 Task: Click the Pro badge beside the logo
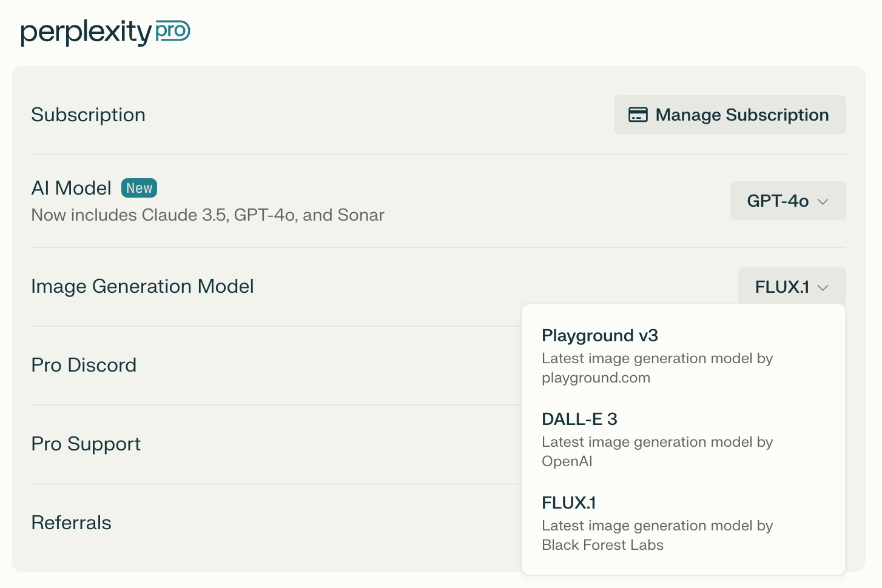pyautogui.click(x=173, y=31)
